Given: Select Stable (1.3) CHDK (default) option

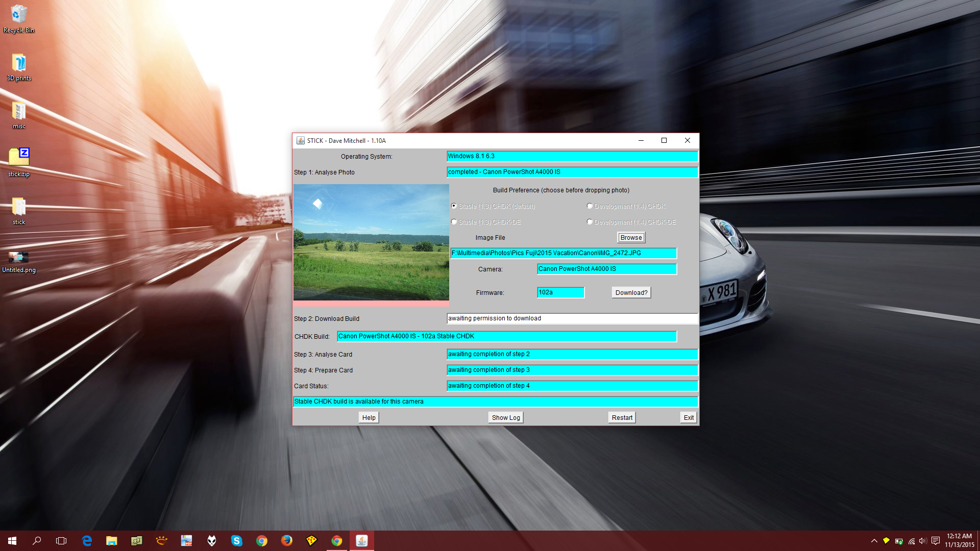Looking at the screenshot, I should coord(493,206).
